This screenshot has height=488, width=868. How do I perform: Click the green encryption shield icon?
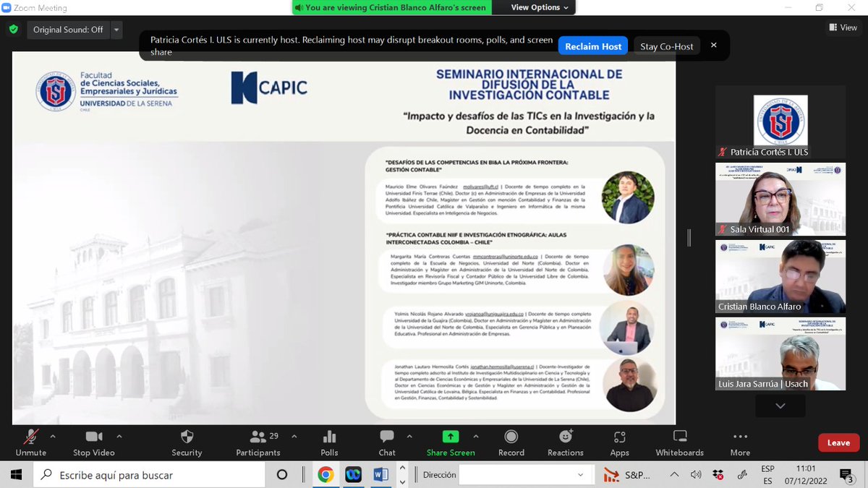(x=13, y=30)
